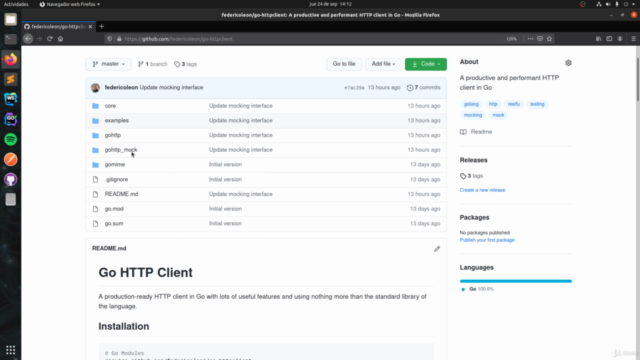The height and width of the screenshot is (360, 640).
Task: Click the mock topic tag
Action: [x=498, y=115]
